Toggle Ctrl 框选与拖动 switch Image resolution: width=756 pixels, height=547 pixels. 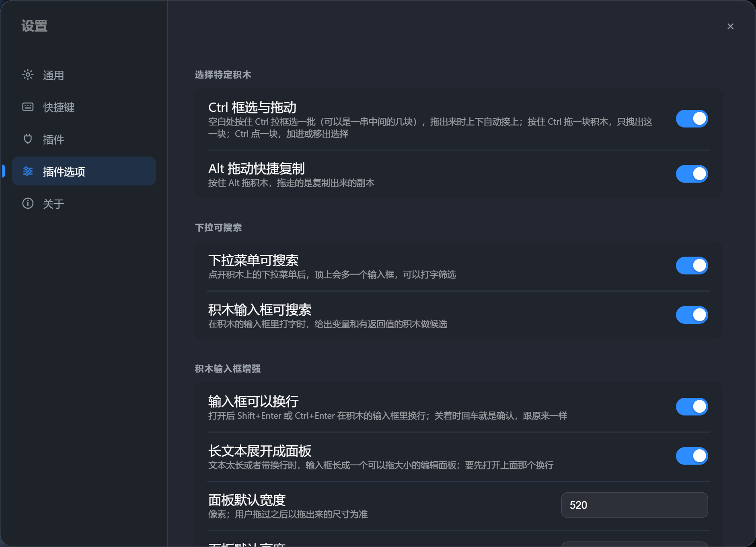click(692, 119)
